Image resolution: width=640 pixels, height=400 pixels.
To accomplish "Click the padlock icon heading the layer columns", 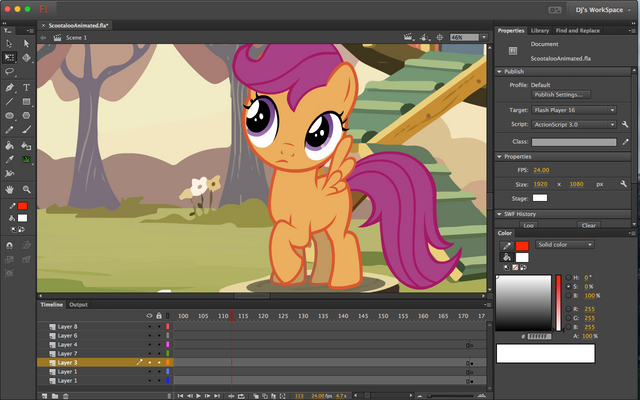I will pyautogui.click(x=159, y=316).
